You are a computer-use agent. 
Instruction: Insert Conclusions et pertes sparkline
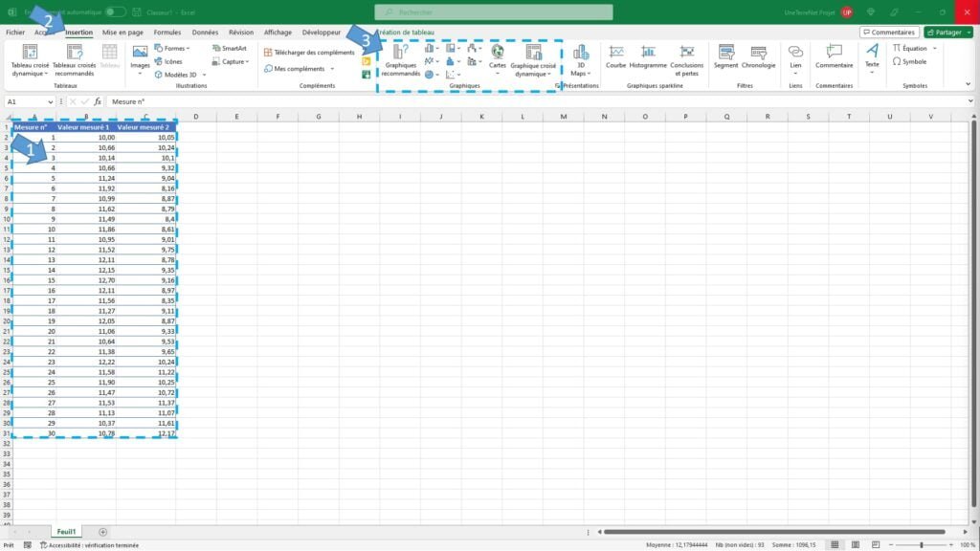click(686, 60)
